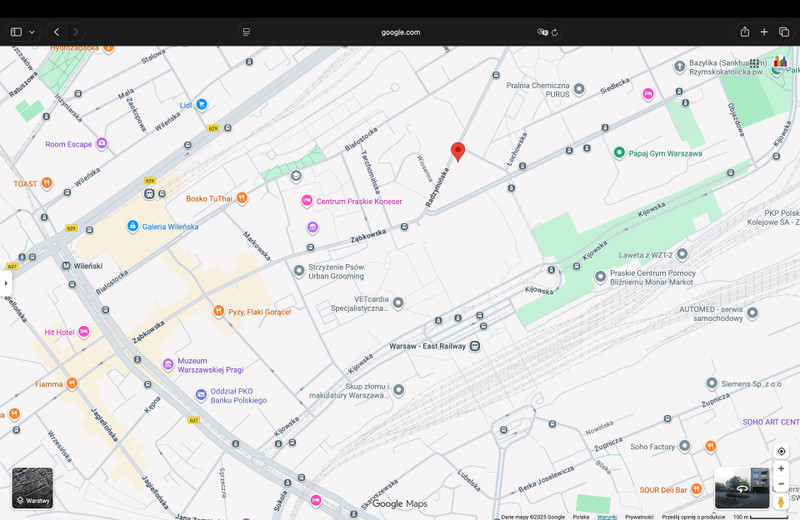Click the red location pin marker

click(x=458, y=151)
